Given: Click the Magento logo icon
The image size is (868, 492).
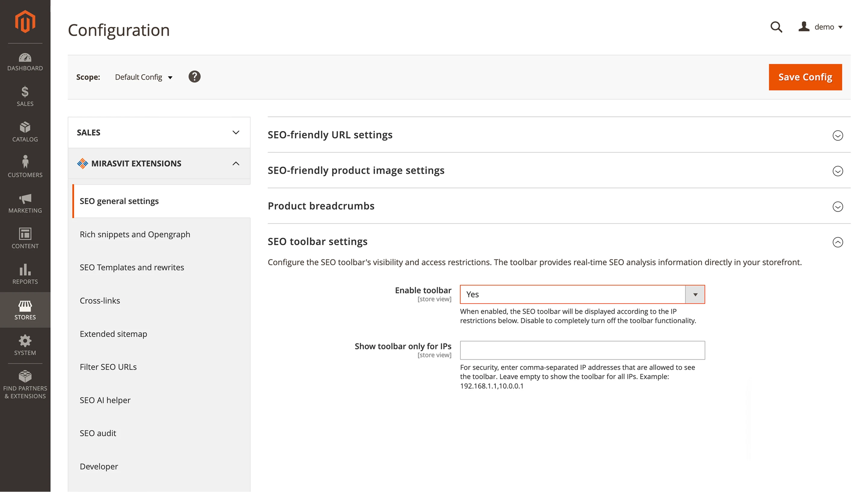Looking at the screenshot, I should tap(25, 21).
